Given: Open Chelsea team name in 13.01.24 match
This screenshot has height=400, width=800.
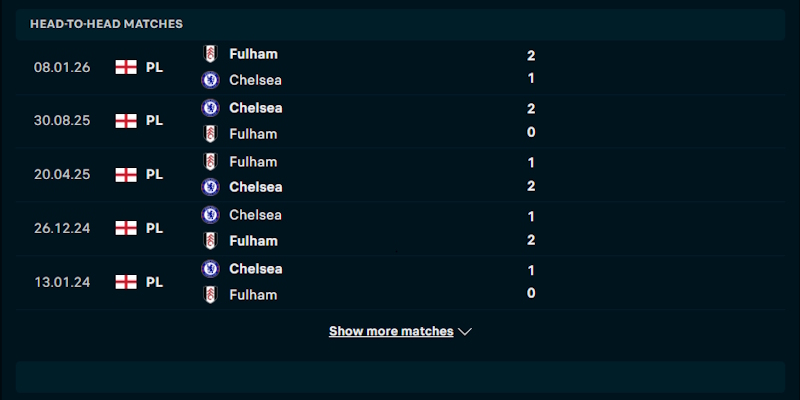Looking at the screenshot, I should [256, 269].
